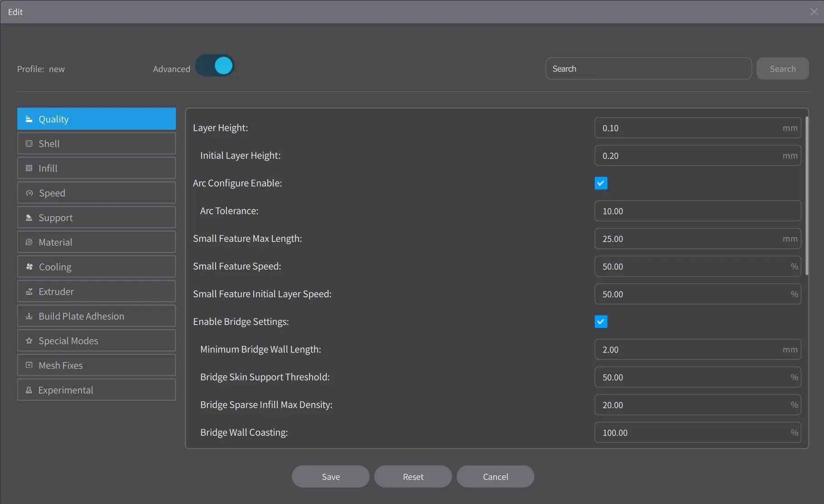Click the Material spool icon
824x504 pixels.
click(29, 242)
